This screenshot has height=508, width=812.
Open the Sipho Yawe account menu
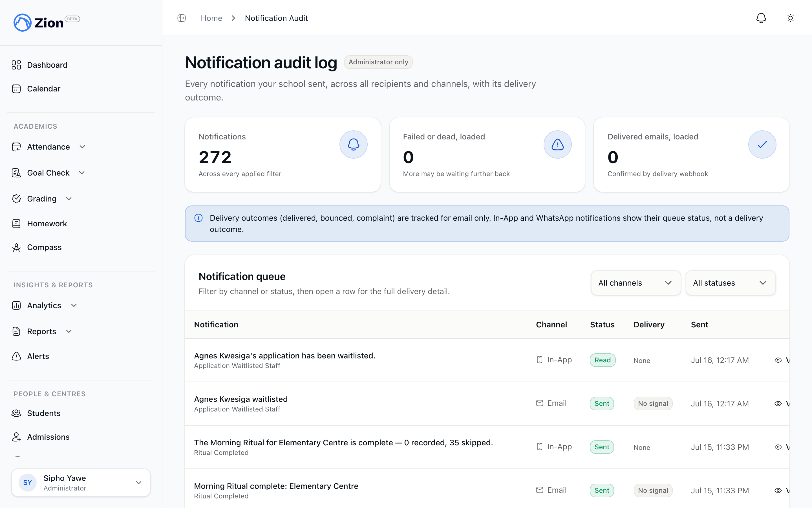click(x=81, y=483)
